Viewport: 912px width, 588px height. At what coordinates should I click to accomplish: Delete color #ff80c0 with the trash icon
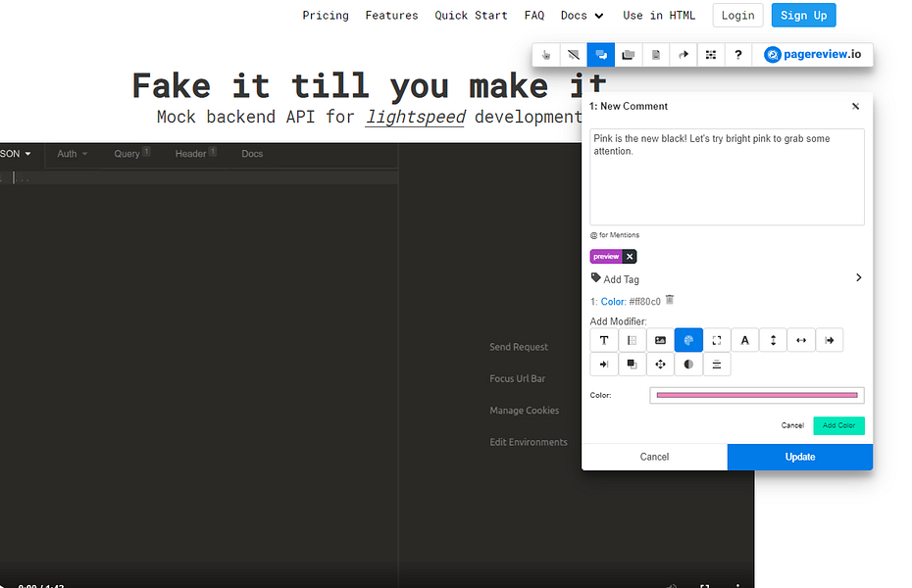point(669,300)
